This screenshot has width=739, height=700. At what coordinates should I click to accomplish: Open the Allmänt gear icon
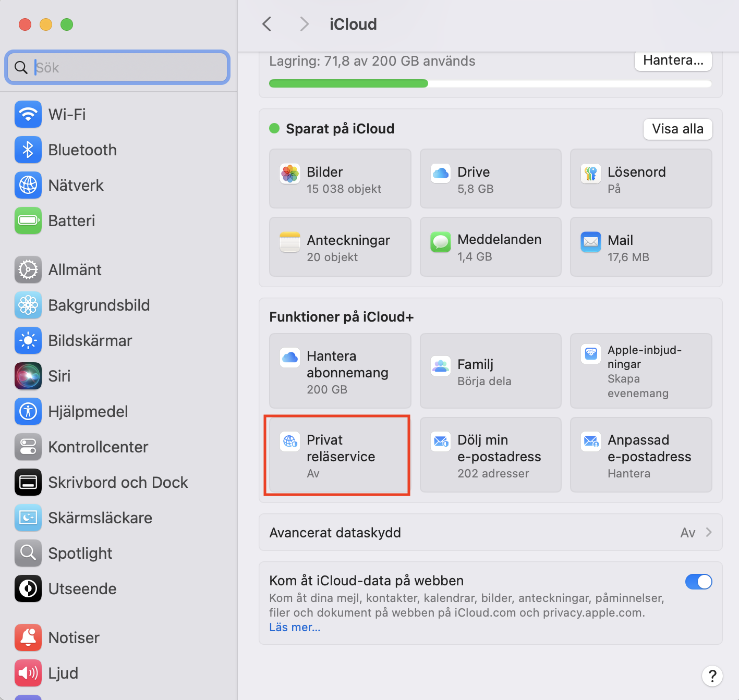[x=28, y=269]
